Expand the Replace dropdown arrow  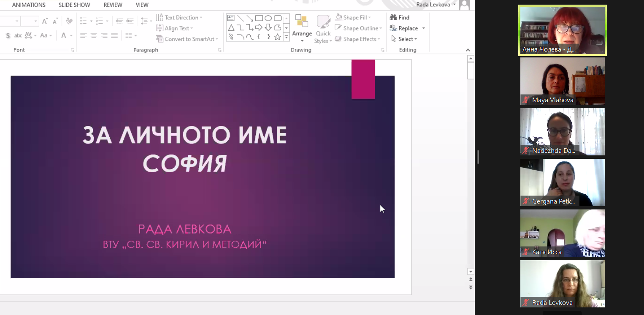[x=423, y=28]
